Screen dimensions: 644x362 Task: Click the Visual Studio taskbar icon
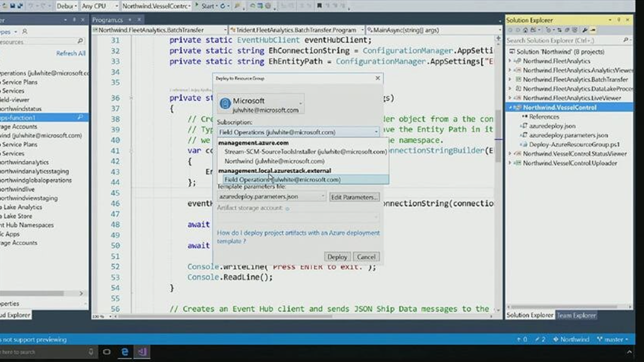click(x=142, y=351)
